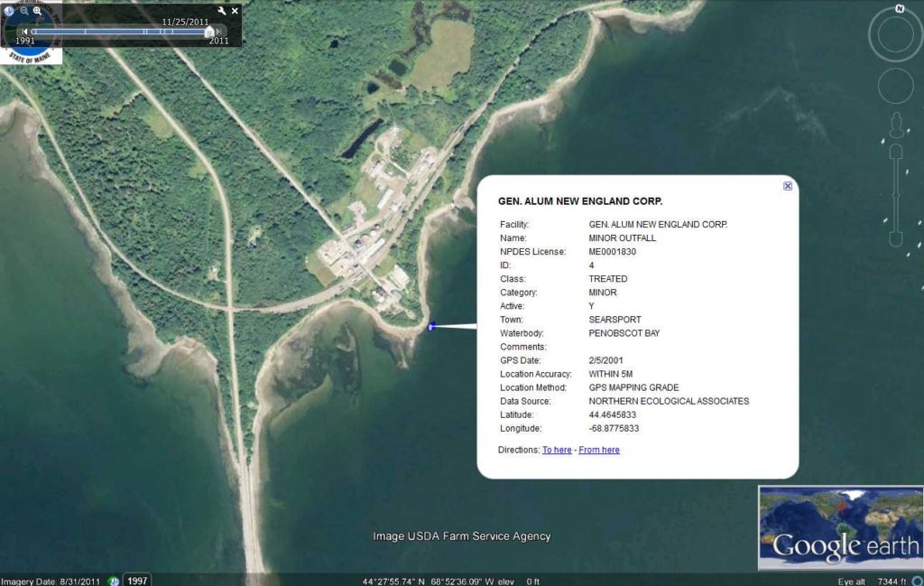Click the Longitude value -68.8775833
This screenshot has width=924, height=586.
coord(614,429)
